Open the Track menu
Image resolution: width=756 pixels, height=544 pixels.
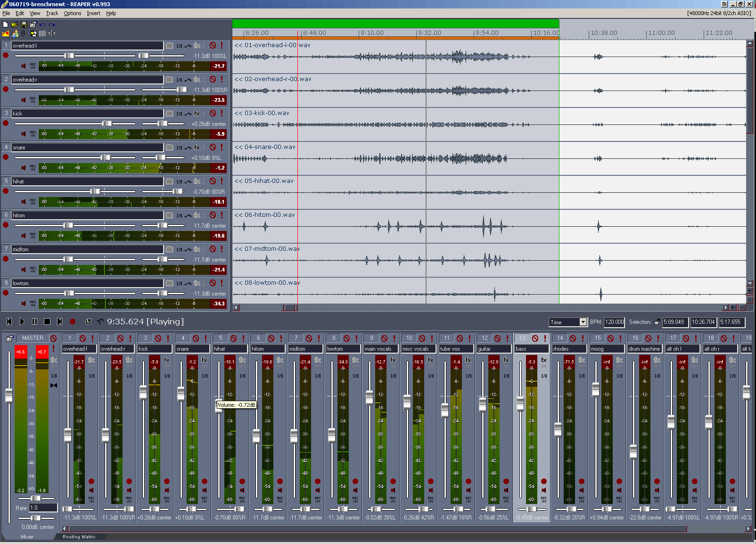pos(52,13)
